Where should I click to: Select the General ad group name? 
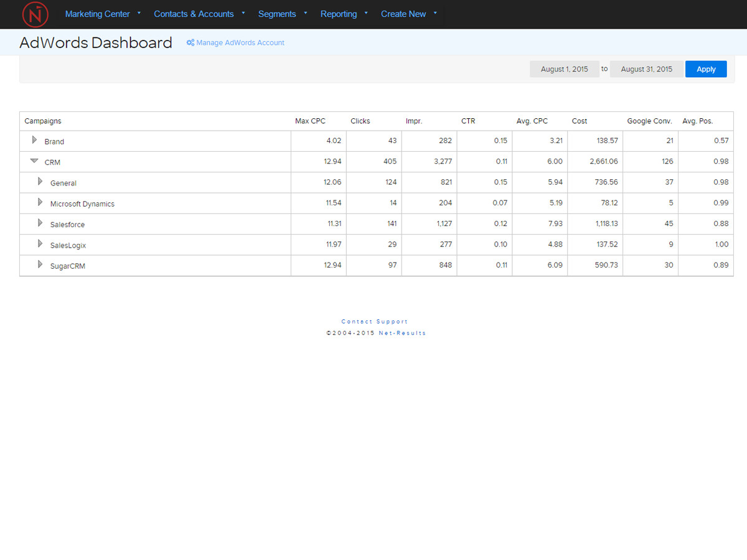click(x=63, y=184)
